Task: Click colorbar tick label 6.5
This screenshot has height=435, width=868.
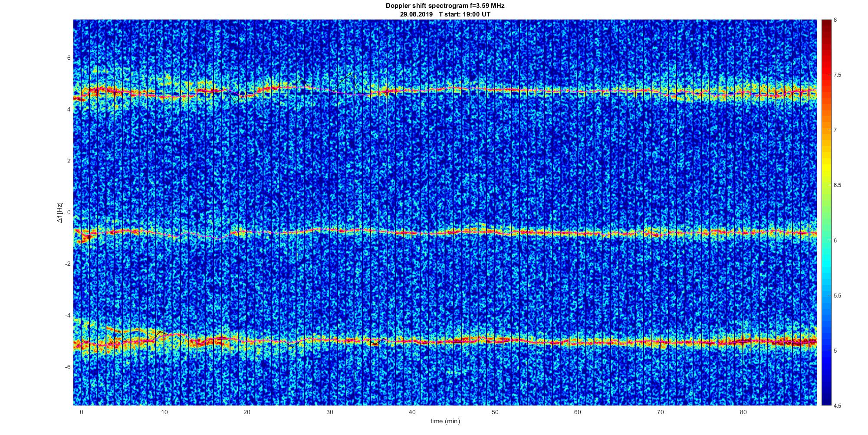Action: pyautogui.click(x=837, y=185)
